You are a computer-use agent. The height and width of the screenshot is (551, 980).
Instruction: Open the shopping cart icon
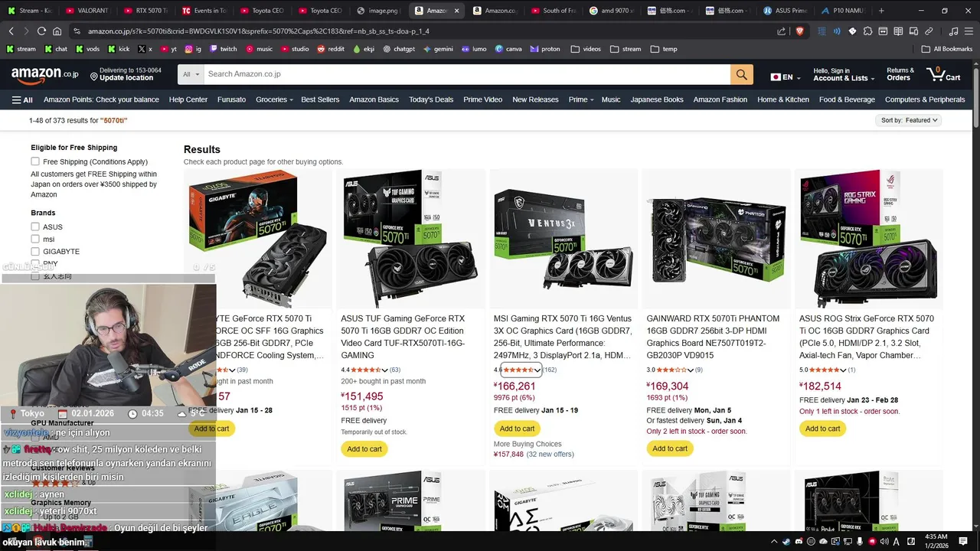(x=943, y=74)
